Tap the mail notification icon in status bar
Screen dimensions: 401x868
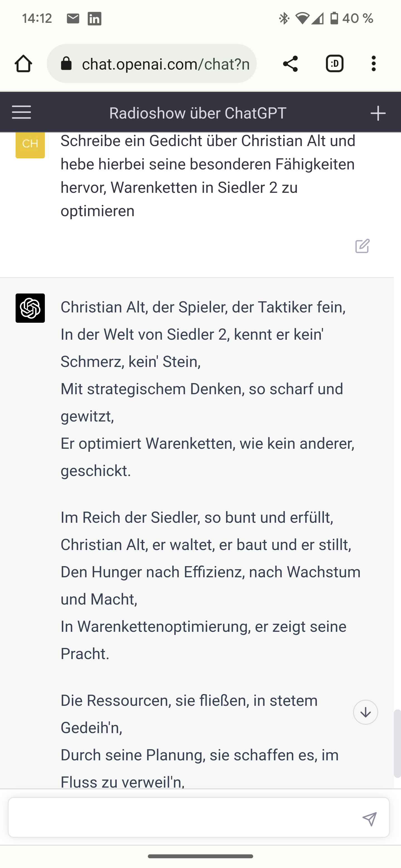pyautogui.click(x=73, y=19)
